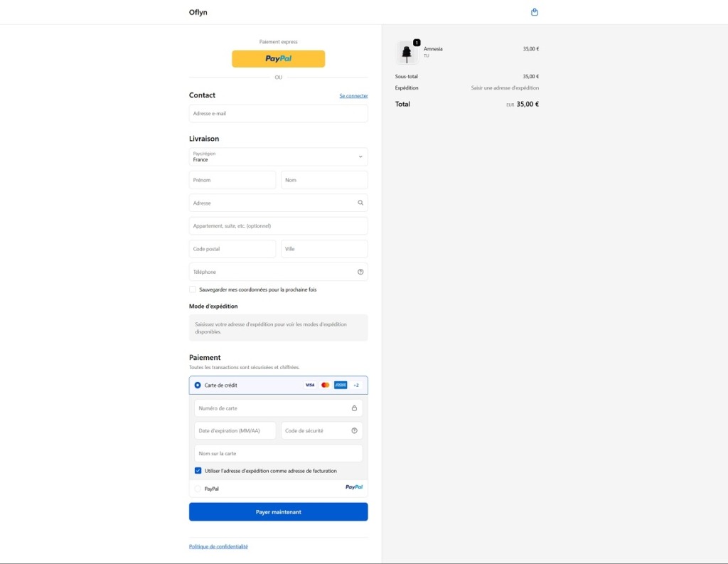Click the Payer maintenant button
This screenshot has width=728, height=564.
pos(278,512)
